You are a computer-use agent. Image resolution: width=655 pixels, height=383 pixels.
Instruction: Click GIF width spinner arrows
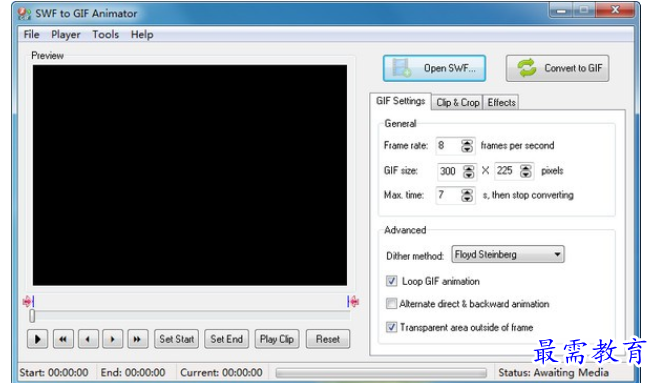tap(469, 171)
